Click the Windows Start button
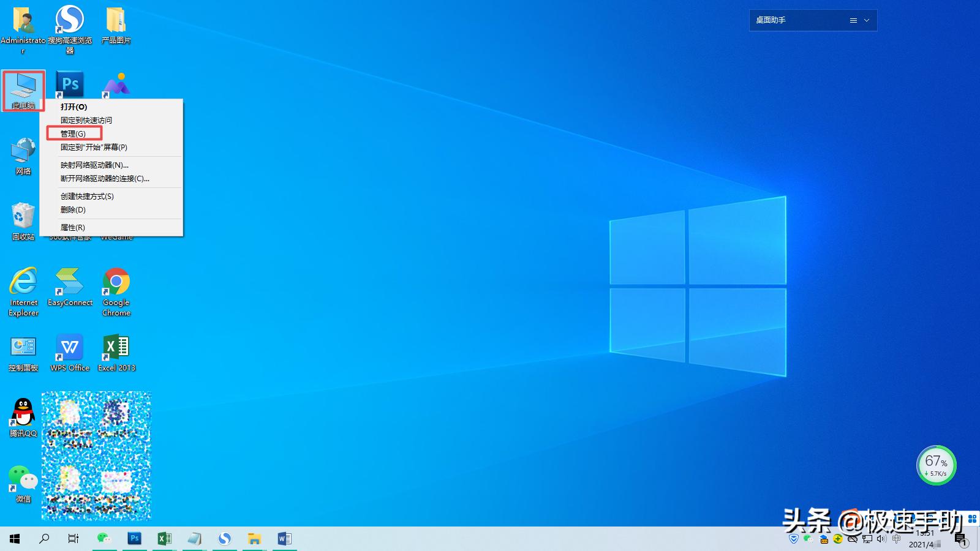This screenshot has height=551, width=980. (x=13, y=539)
